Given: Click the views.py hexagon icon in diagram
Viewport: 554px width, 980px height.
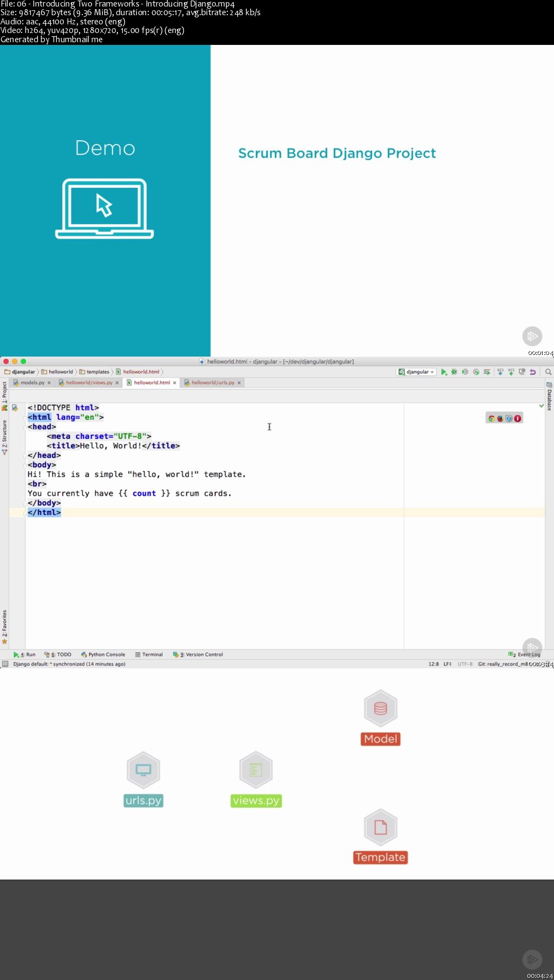Looking at the screenshot, I should coord(256,770).
